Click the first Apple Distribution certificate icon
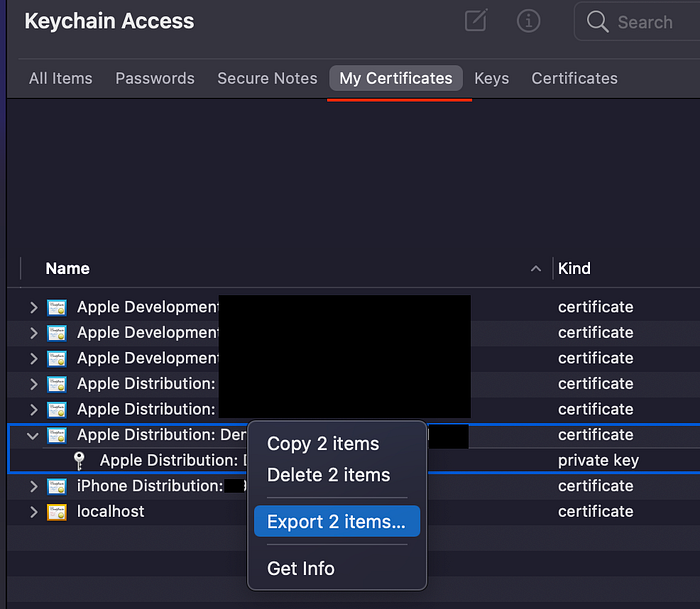Image resolution: width=700 pixels, height=609 pixels. 57,384
